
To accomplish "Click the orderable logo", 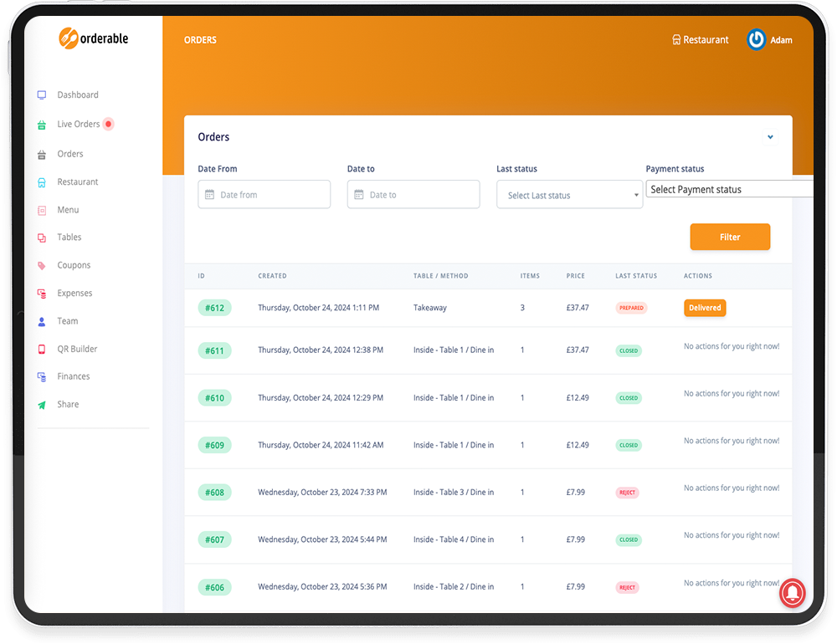I will pos(93,38).
